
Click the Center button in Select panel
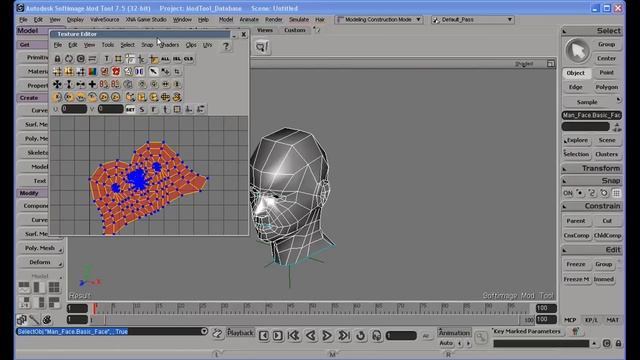(x=607, y=59)
